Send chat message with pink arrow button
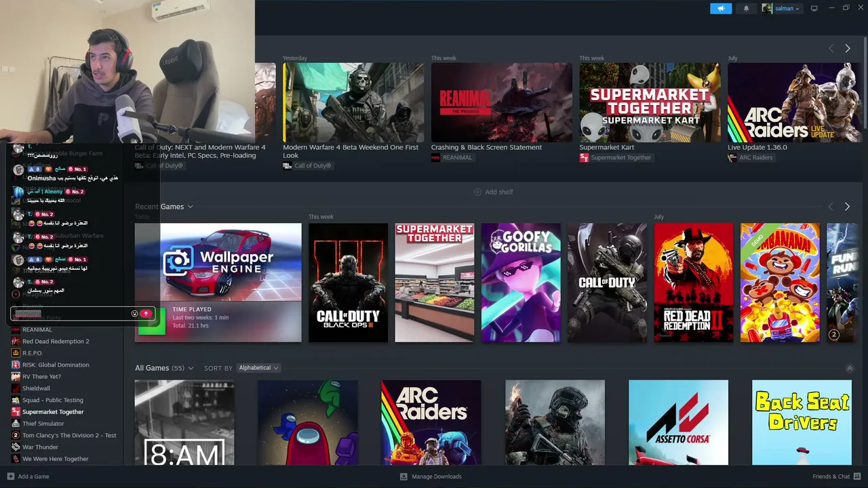Image resolution: width=868 pixels, height=488 pixels. (145, 314)
